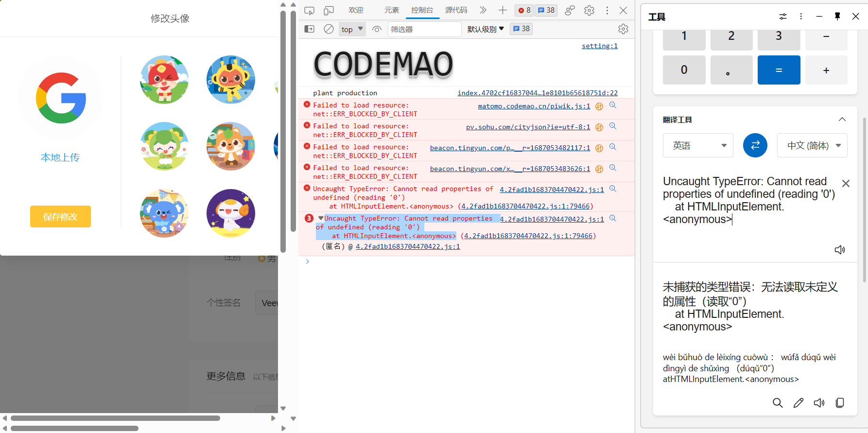Switch to the 元素 tab

coord(392,10)
